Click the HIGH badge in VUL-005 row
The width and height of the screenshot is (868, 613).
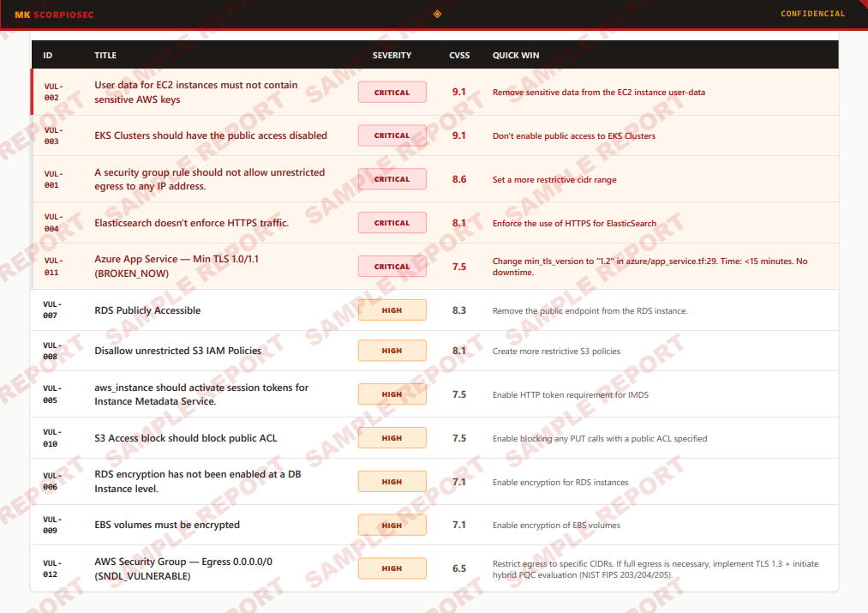tap(392, 394)
